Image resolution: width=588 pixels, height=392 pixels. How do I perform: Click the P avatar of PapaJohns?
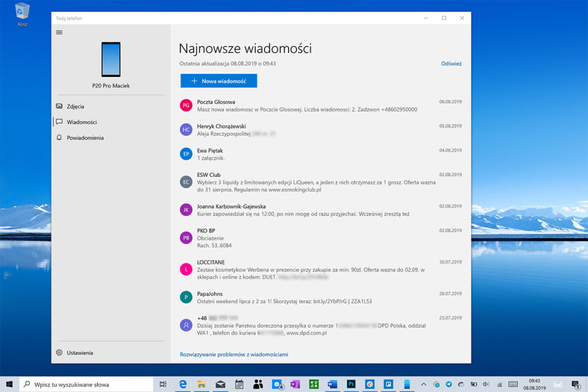coord(186,297)
